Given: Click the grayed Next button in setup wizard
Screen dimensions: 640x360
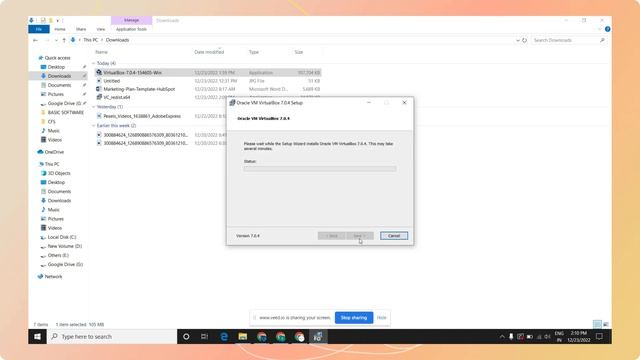Looking at the screenshot, I should pos(360,236).
